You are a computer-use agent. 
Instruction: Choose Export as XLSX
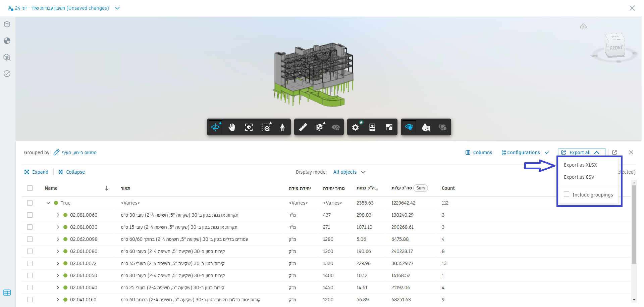tap(580, 165)
